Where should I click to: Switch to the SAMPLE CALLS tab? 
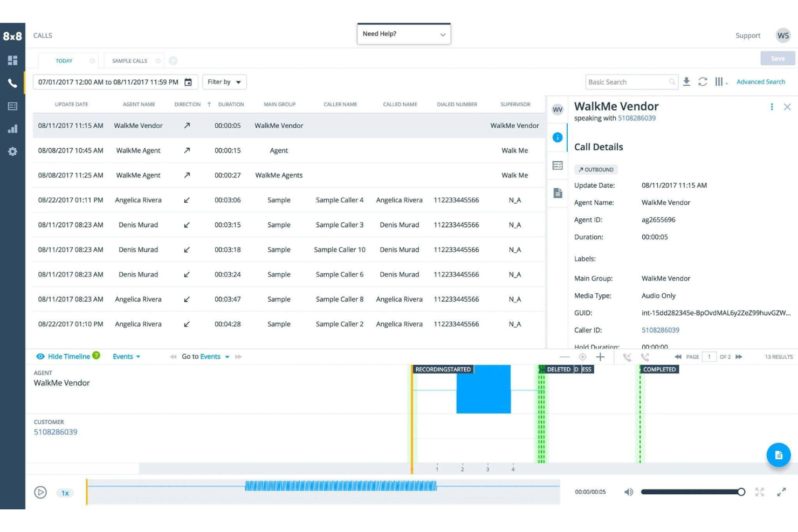[x=129, y=61]
